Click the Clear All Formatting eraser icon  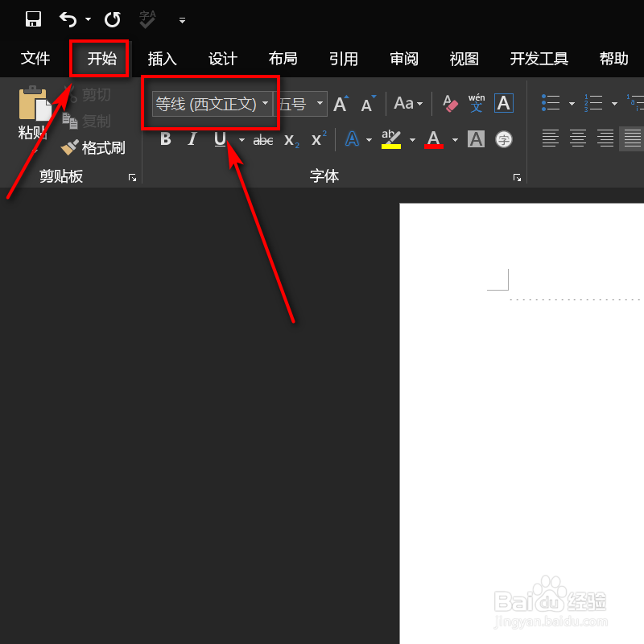449,103
